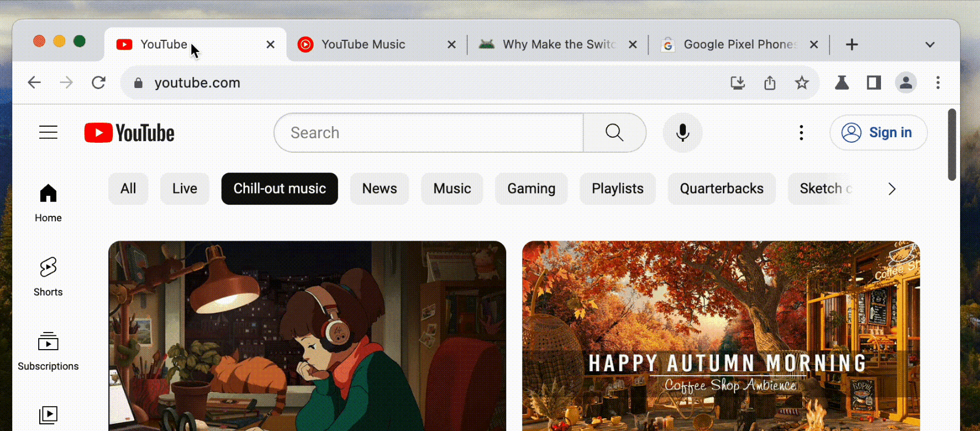Viewport: 980px width, 431px height.
Task: Go back using the browser back arrow
Action: 34,82
